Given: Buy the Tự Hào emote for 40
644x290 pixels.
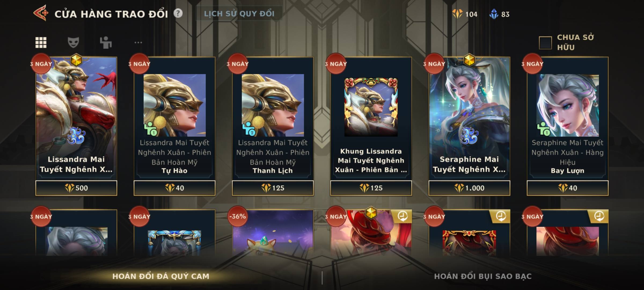Looking at the screenshot, I should tap(174, 188).
